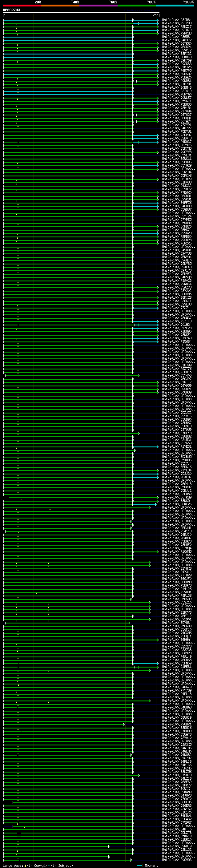This screenshot has width=197, height=868.
Task: Select hit UniRef100_Q6TKR0
Action: [177, 43]
